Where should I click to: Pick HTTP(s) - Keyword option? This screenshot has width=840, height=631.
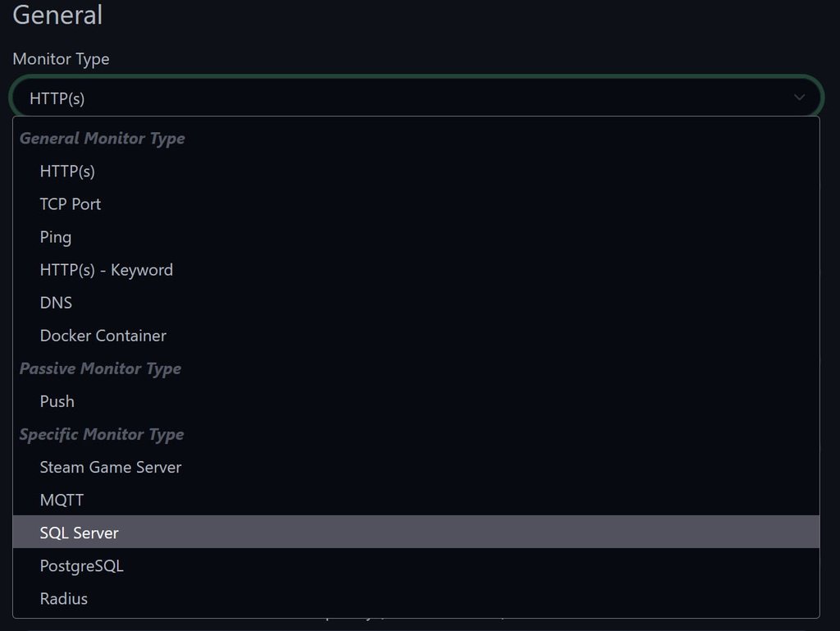(x=416, y=270)
